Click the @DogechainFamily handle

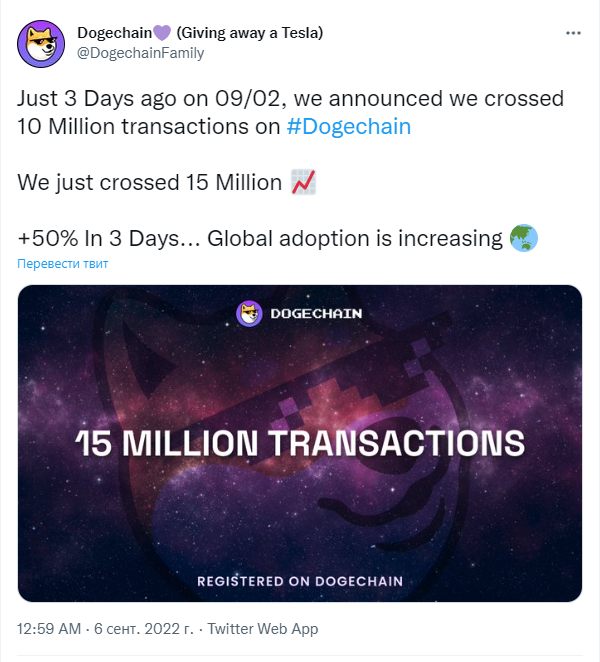point(141,53)
